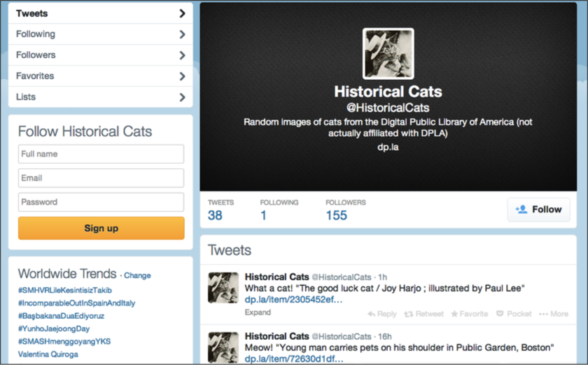Click the @HistoricalCats handle on the 1h tweet
This screenshot has height=365, width=588.
[342, 277]
